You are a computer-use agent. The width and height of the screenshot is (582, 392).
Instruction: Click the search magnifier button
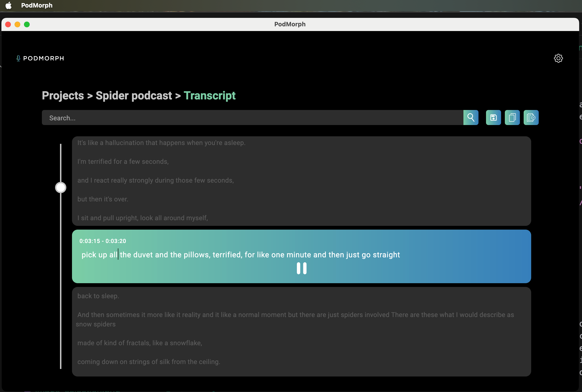pyautogui.click(x=471, y=118)
